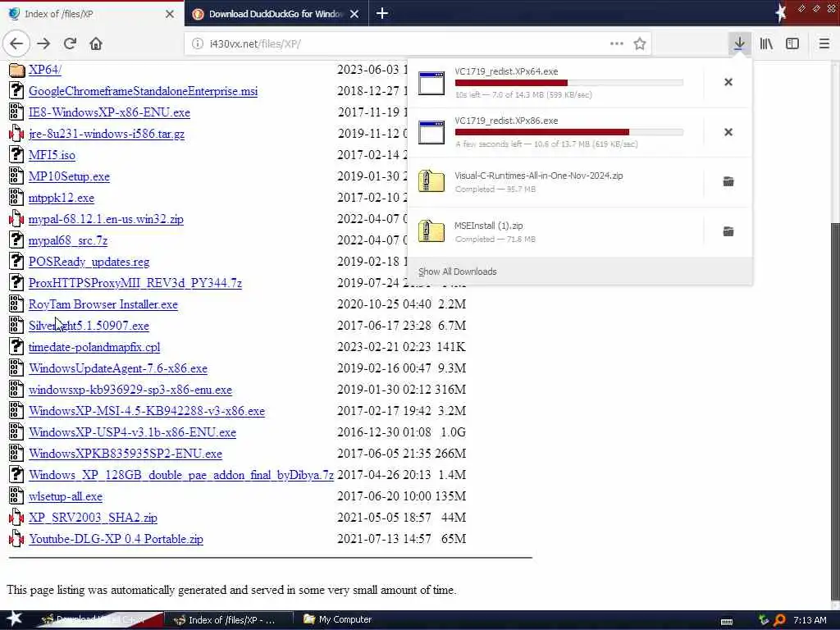Close the Download DuckDuckGo tab
Image resolution: width=840 pixels, height=630 pixels.
tap(354, 14)
